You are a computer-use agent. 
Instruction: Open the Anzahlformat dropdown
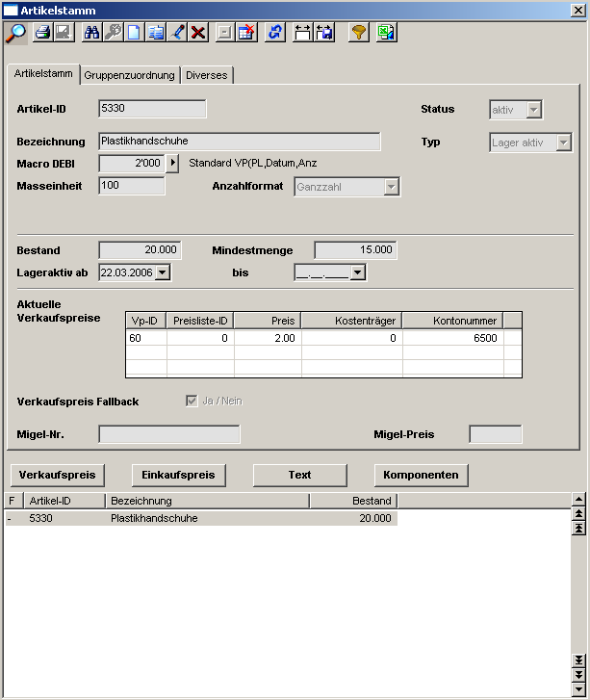tap(392, 187)
